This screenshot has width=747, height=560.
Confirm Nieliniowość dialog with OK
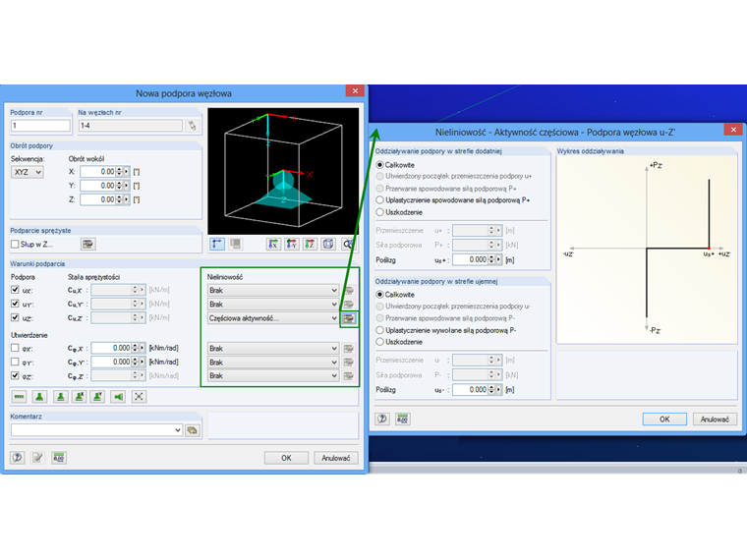coord(664,420)
